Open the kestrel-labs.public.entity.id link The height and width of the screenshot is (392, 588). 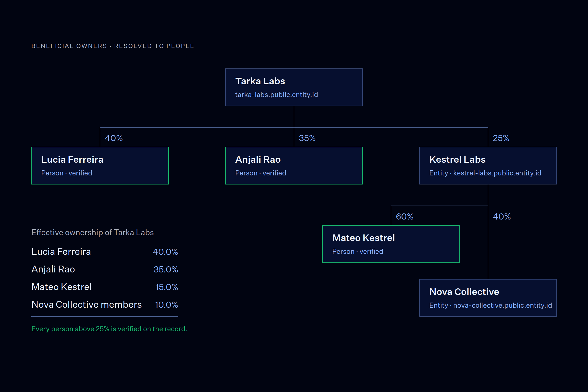tap(497, 173)
